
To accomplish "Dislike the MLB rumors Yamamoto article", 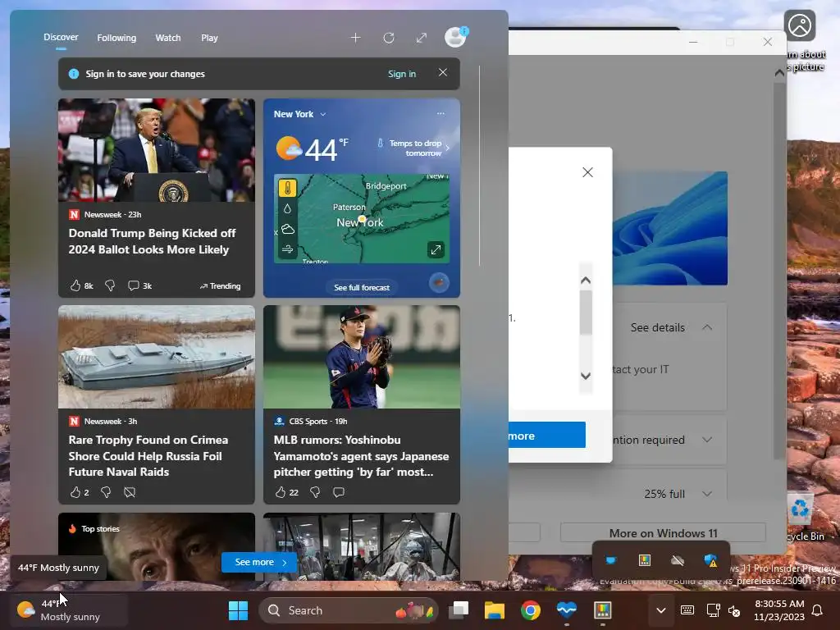I will click(x=315, y=492).
